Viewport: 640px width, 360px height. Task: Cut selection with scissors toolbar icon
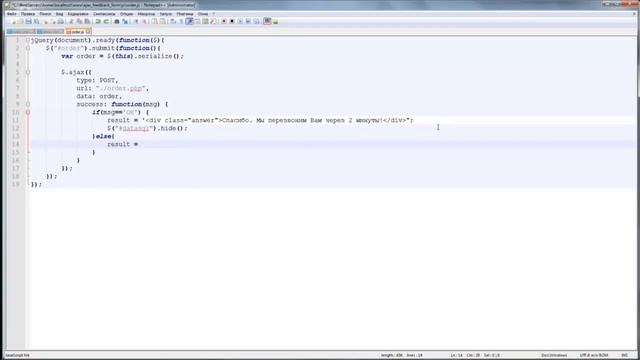click(71, 21)
